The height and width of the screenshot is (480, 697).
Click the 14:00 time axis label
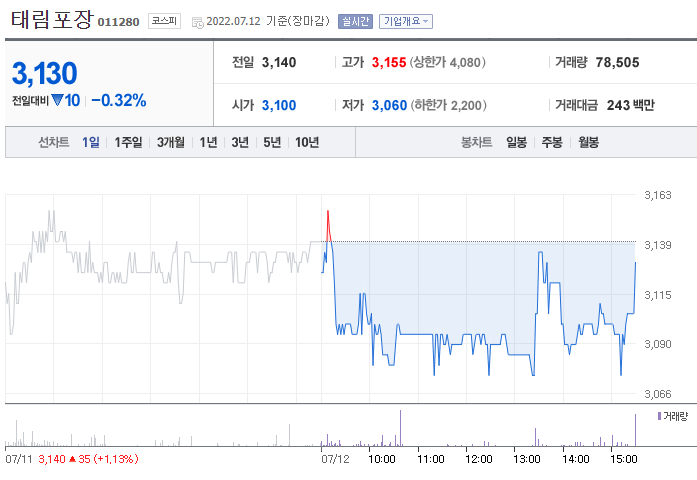[x=576, y=459]
